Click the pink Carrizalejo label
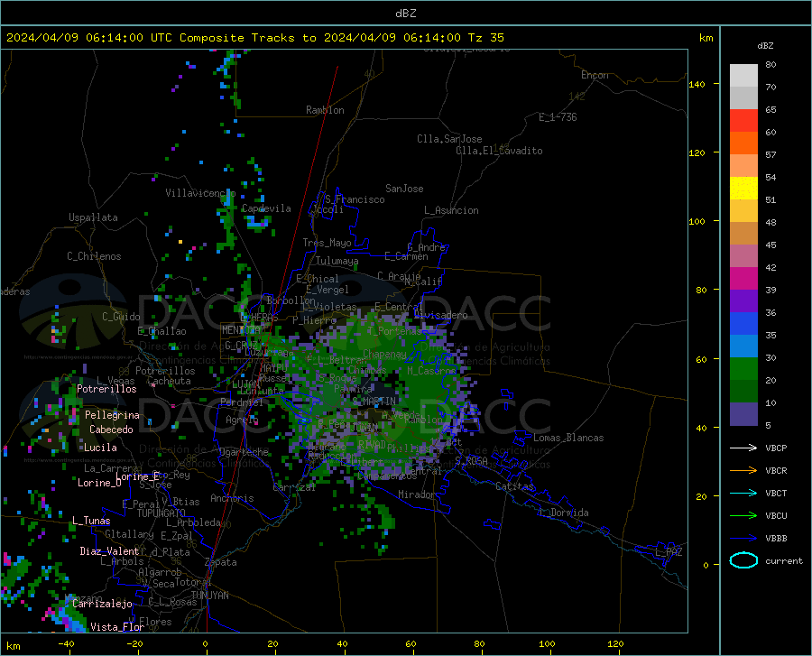This screenshot has width=812, height=656. click(103, 604)
